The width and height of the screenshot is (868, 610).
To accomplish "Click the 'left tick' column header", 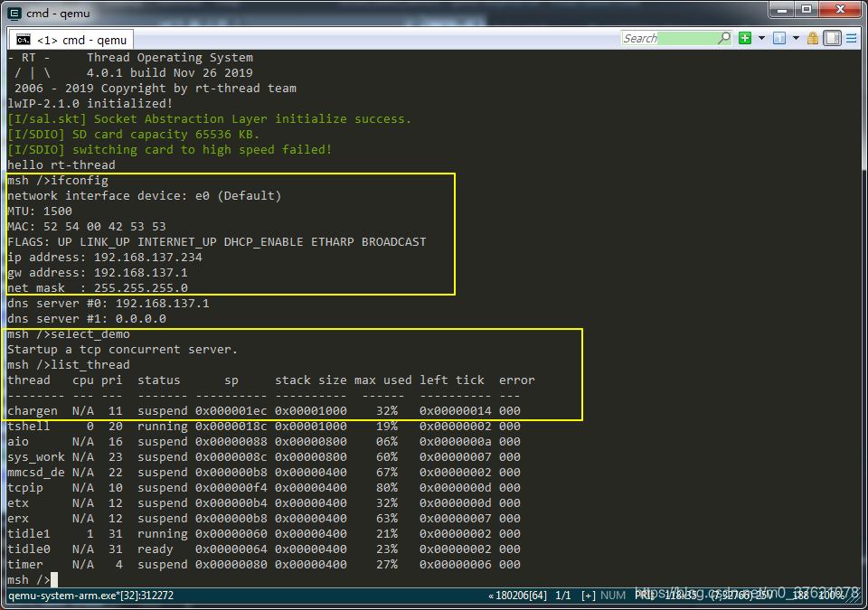I will (452, 380).
